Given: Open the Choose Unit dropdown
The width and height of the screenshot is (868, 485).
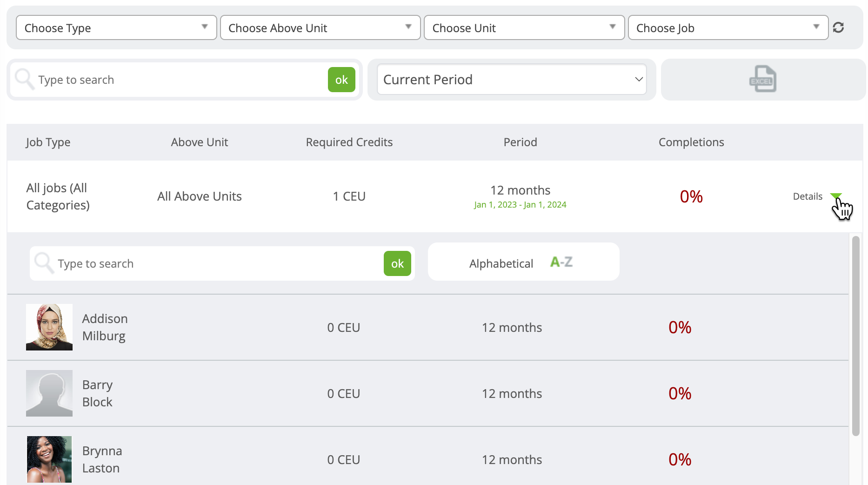Looking at the screenshot, I should (524, 27).
